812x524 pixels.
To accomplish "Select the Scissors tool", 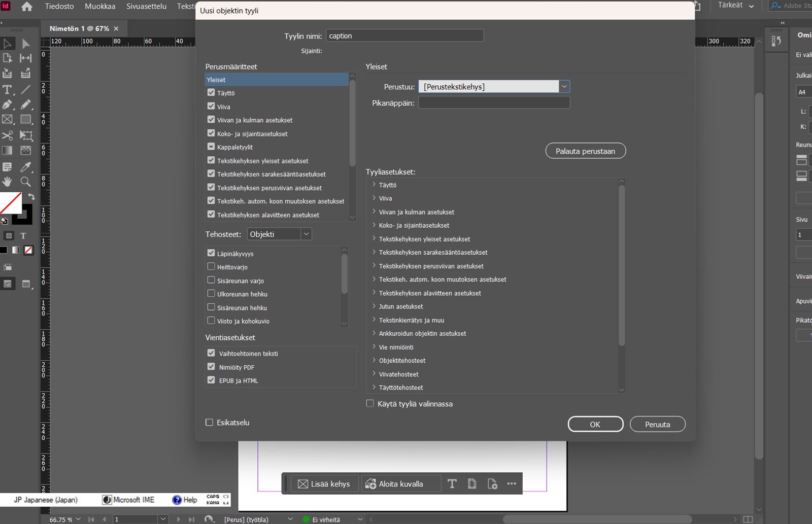I will pos(8,135).
